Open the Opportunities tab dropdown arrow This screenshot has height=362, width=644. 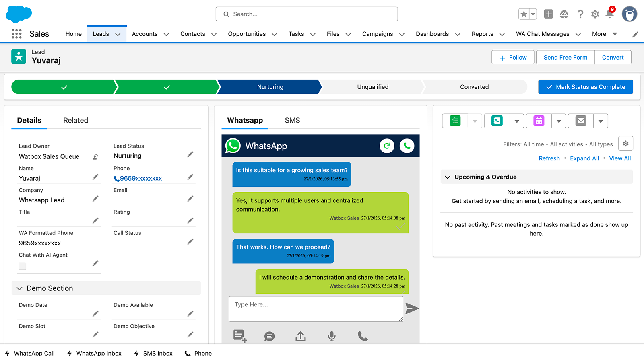coord(275,35)
